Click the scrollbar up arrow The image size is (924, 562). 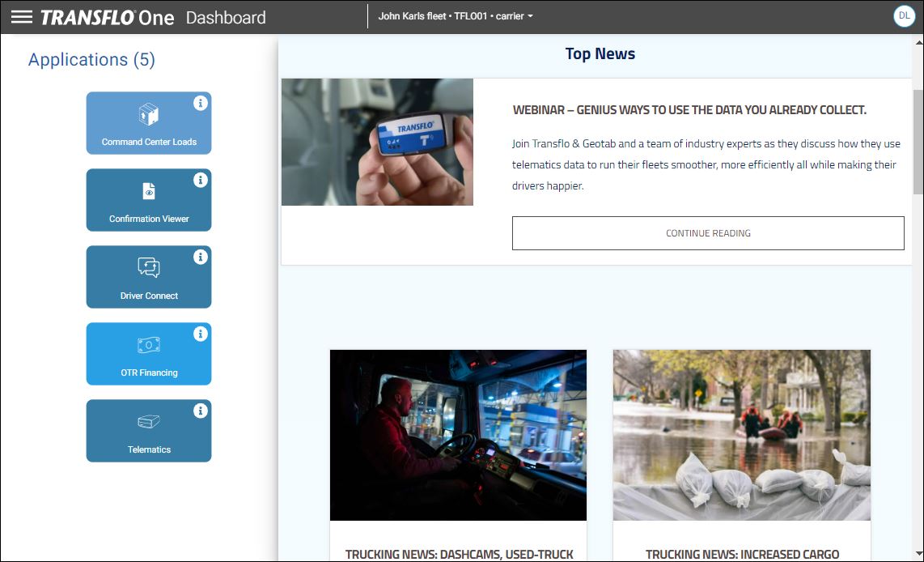click(918, 42)
